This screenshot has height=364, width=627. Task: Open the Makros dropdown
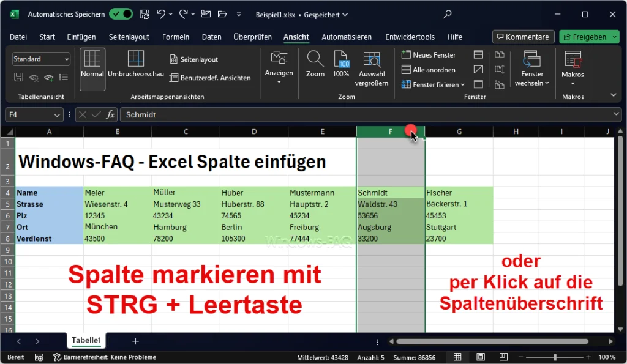pos(573,68)
